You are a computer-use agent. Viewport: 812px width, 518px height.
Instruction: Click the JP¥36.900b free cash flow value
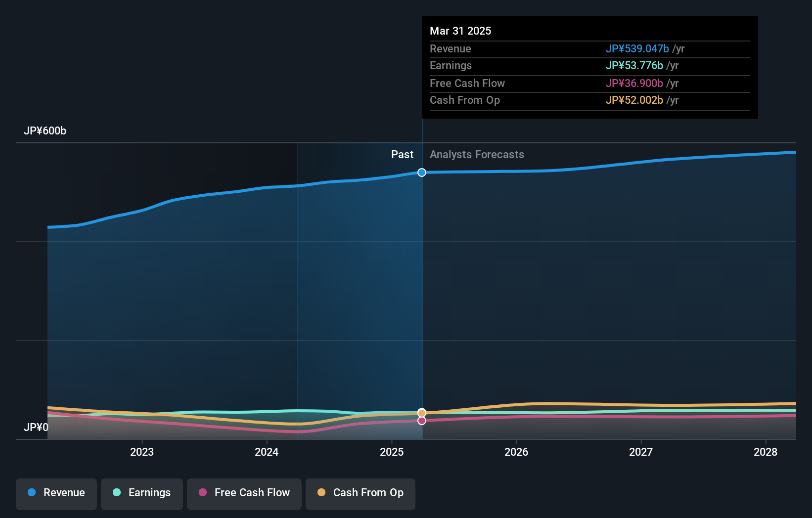(634, 83)
